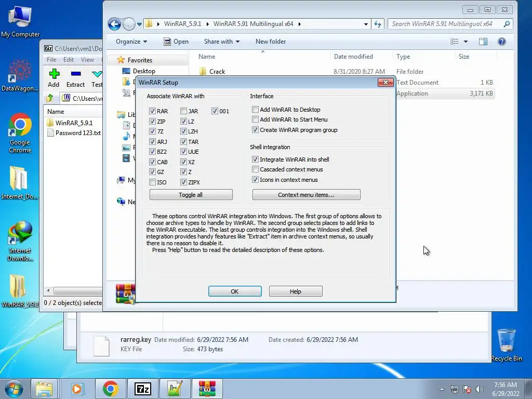
Task: Toggle the Explorer preview pane icon
Action: (x=483, y=42)
